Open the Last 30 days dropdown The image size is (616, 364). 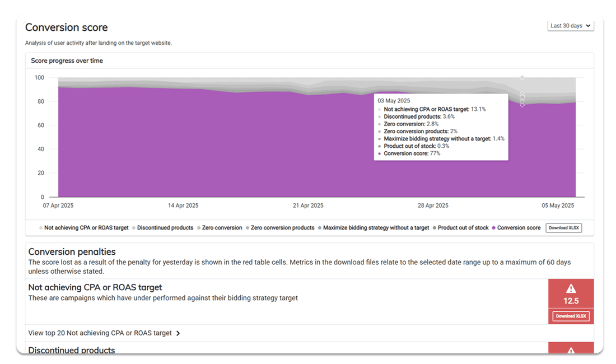point(571,26)
